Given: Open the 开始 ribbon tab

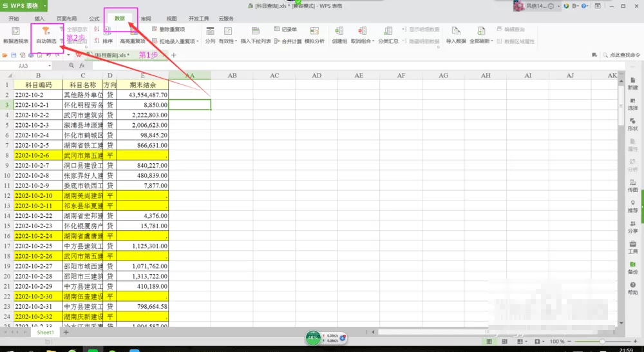Looking at the screenshot, I should [x=14, y=19].
